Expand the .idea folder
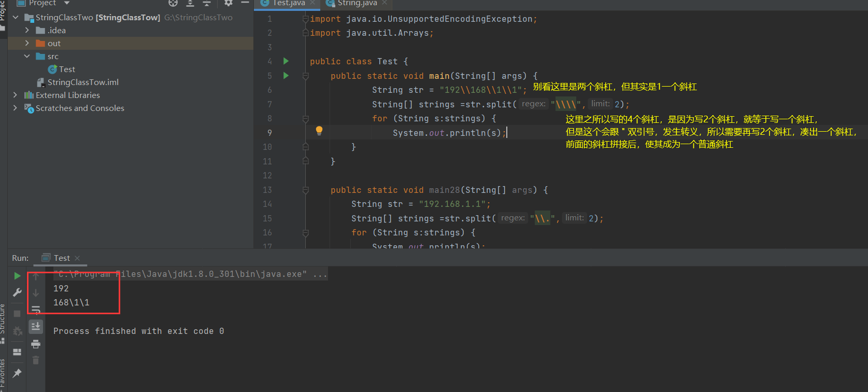This screenshot has width=868, height=392. (27, 30)
